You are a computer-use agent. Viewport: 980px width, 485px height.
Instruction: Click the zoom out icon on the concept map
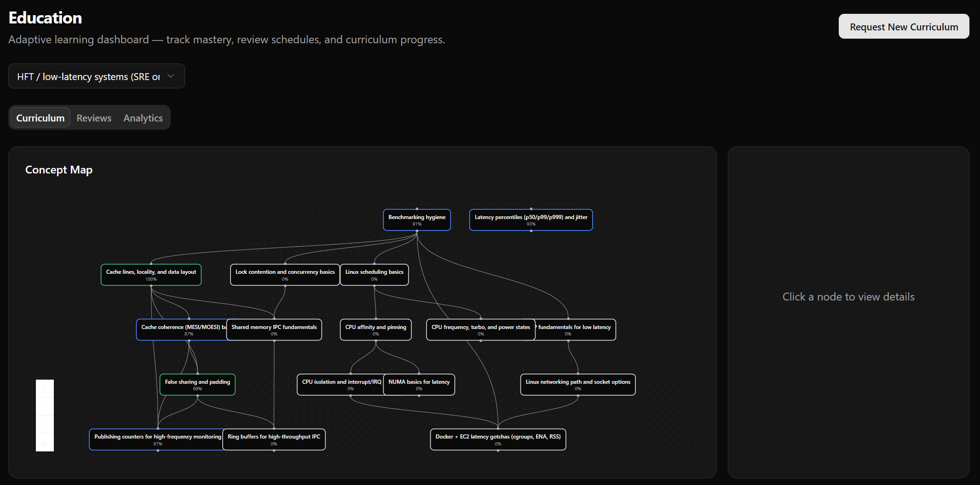[x=45, y=406]
